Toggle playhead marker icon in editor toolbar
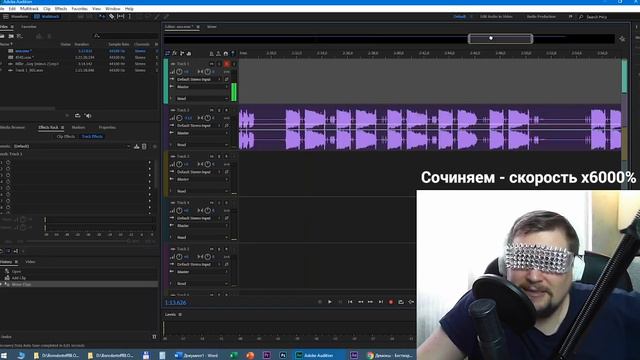This screenshot has width=640, height=360. point(233,53)
